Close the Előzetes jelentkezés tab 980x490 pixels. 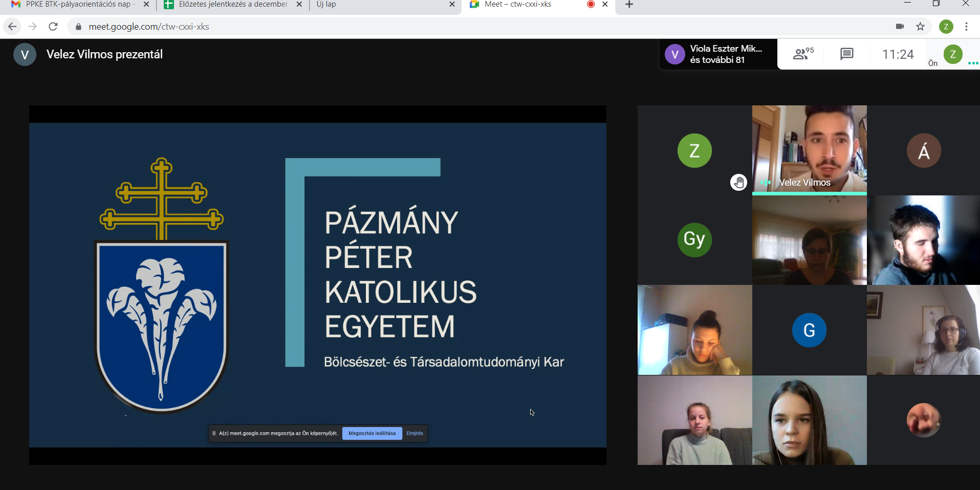click(x=299, y=5)
